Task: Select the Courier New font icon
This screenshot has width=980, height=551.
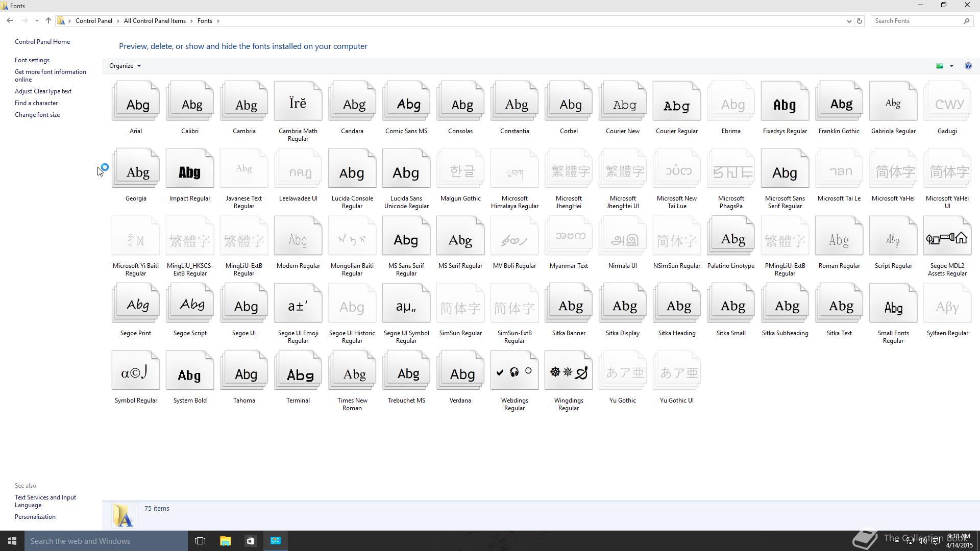Action: [622, 101]
